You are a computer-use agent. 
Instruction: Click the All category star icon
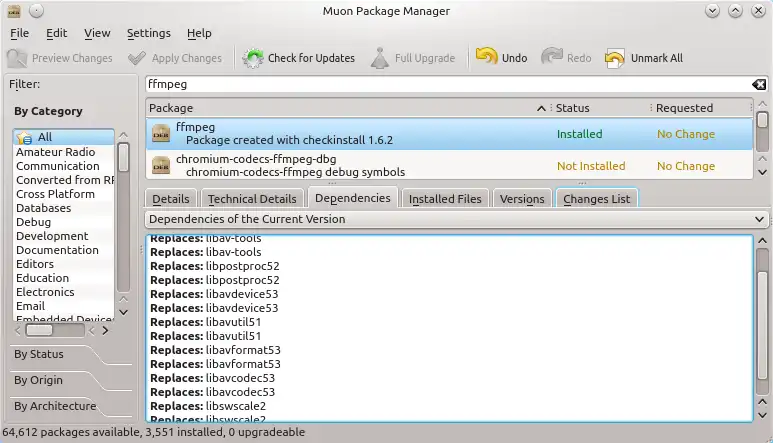coord(24,137)
